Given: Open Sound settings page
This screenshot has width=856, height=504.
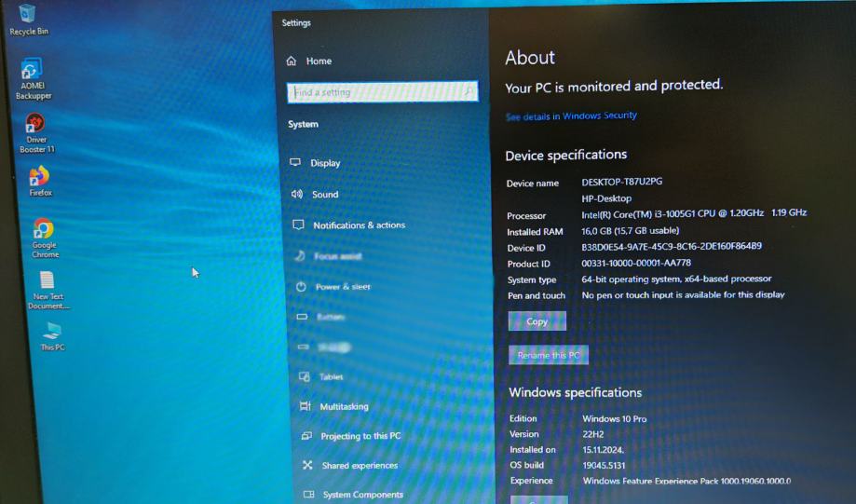Looking at the screenshot, I should [325, 195].
